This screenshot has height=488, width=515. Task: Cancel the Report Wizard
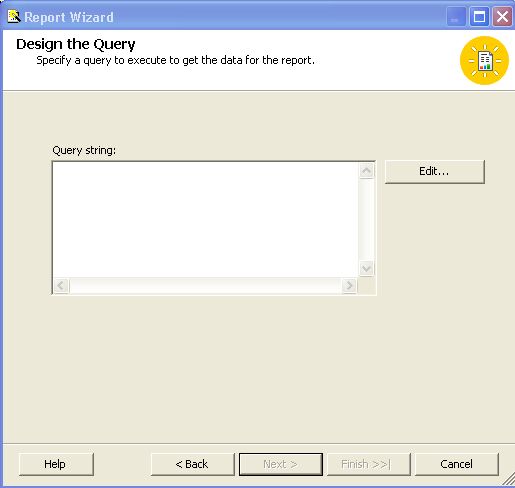coord(457,464)
